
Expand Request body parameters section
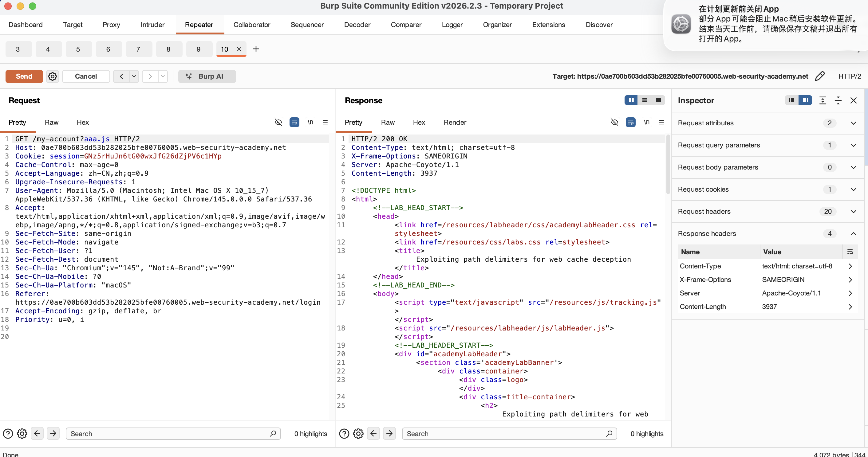tap(854, 167)
